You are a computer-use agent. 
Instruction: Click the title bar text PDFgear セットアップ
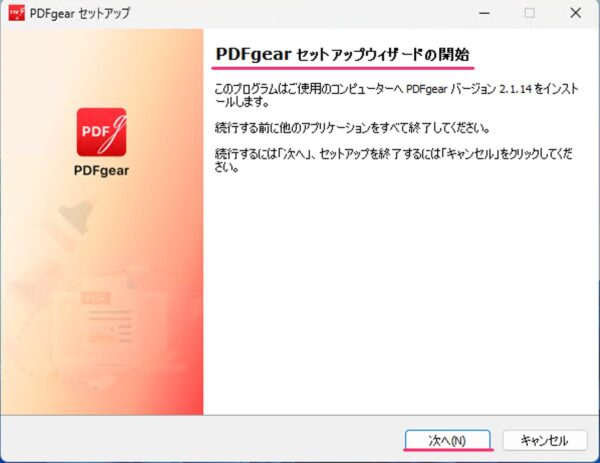[80, 14]
